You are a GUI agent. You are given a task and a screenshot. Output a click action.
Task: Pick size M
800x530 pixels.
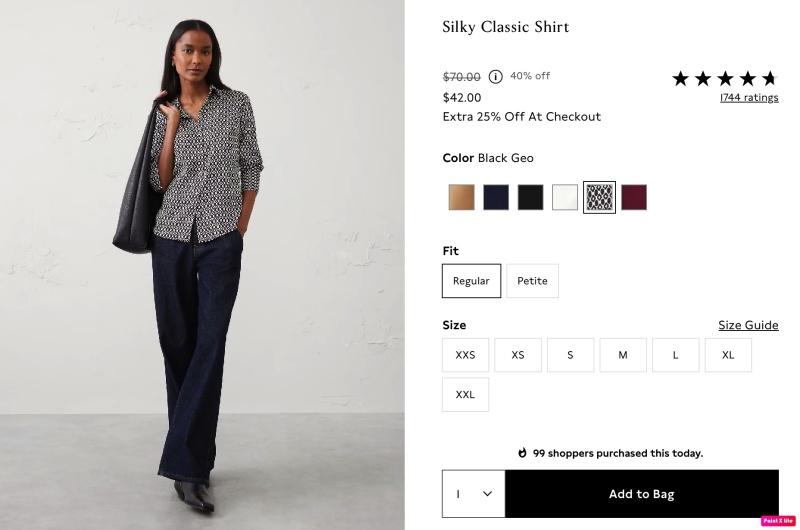pos(623,355)
